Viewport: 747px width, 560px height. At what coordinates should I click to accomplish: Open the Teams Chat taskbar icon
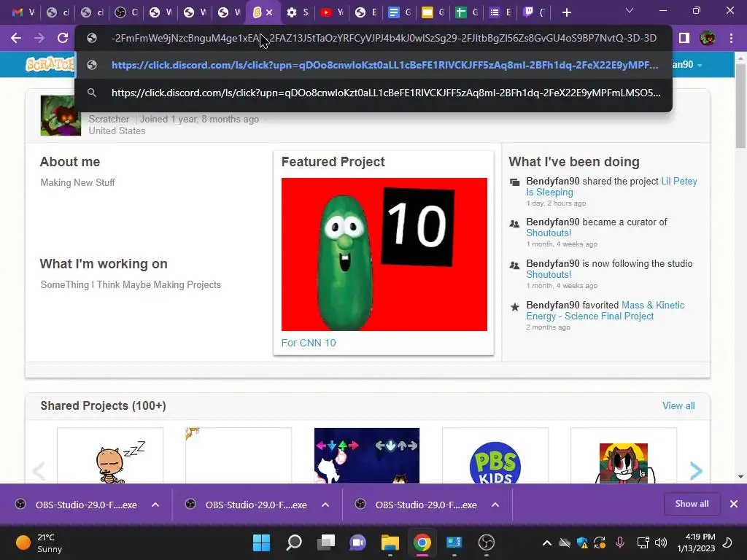[357, 542]
